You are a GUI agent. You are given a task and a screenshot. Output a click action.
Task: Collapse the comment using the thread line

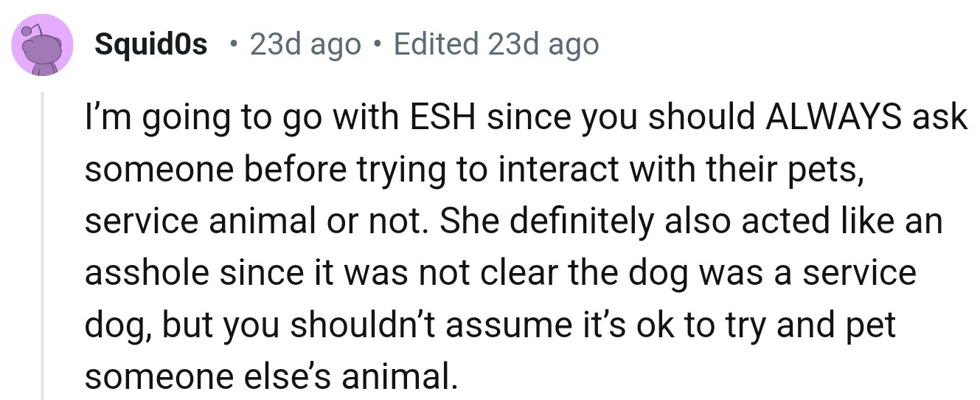pyautogui.click(x=43, y=244)
